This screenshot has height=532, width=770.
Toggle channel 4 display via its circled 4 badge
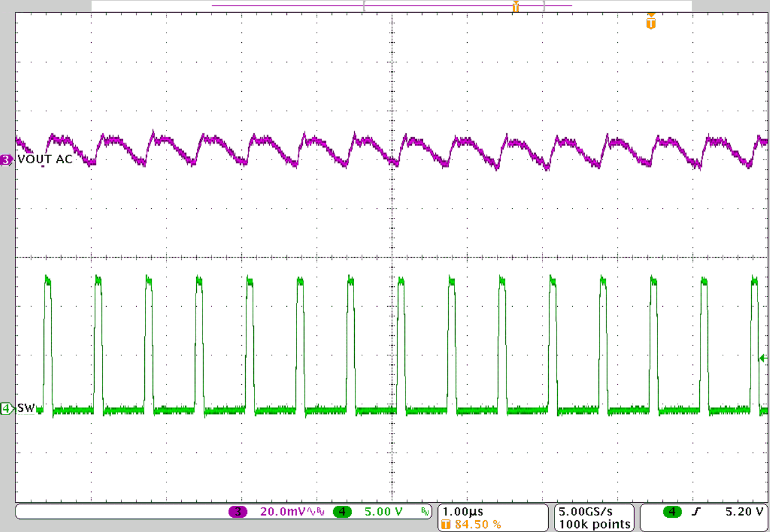[342, 512]
